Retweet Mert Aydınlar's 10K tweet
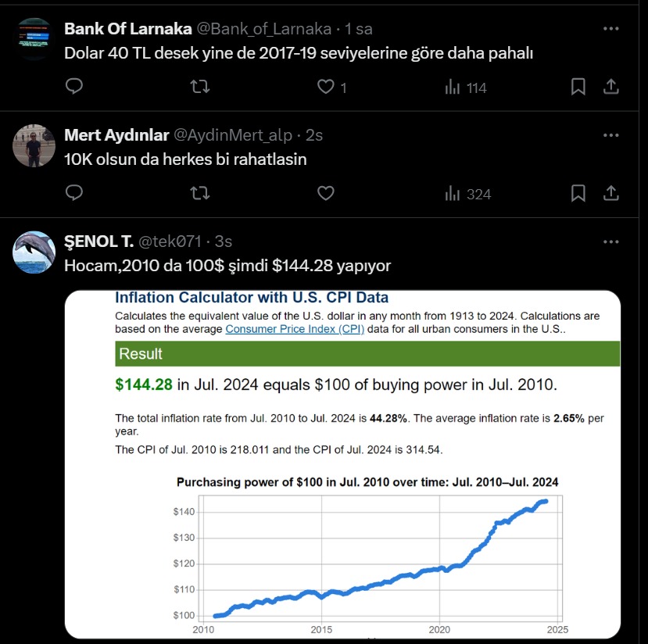 [x=200, y=193]
